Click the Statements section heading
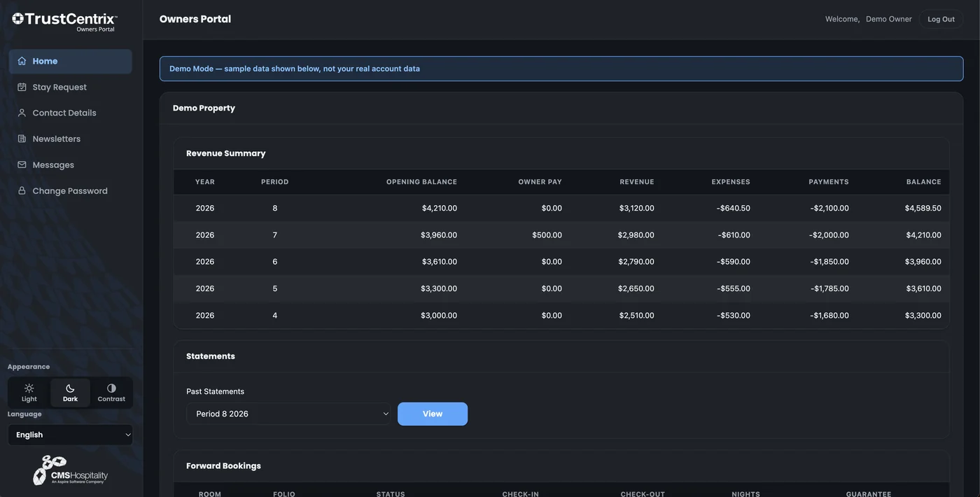The image size is (980, 497). point(211,356)
